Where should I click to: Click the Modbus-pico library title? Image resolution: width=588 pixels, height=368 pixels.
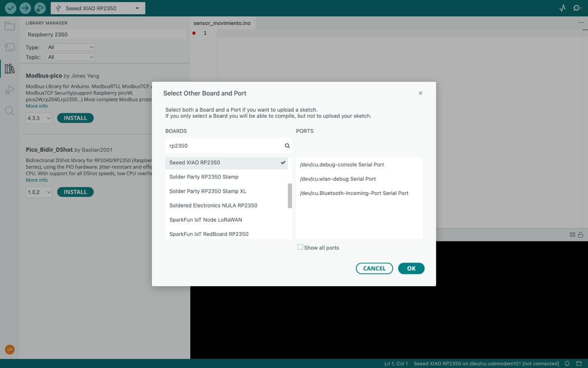click(x=44, y=76)
